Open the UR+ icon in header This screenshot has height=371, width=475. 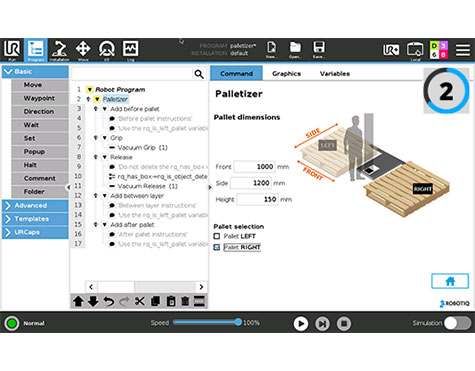(x=391, y=50)
